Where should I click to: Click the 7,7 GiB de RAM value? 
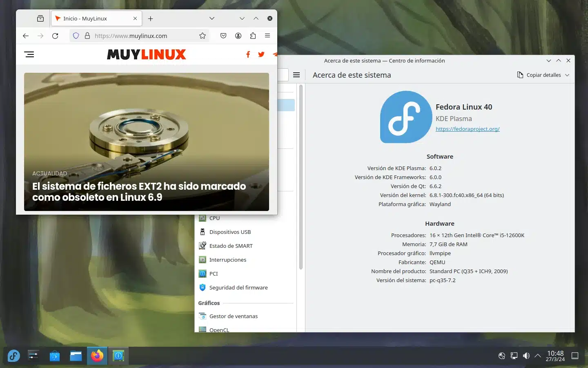[448, 244]
